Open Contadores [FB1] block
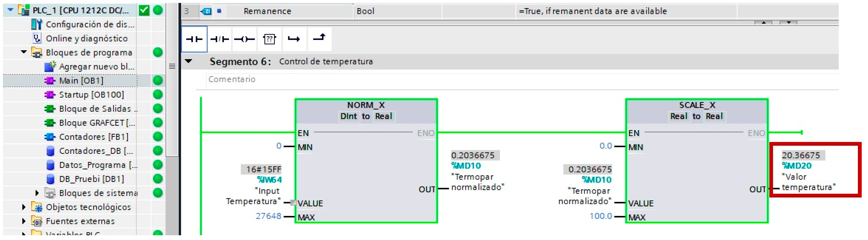 [94, 137]
